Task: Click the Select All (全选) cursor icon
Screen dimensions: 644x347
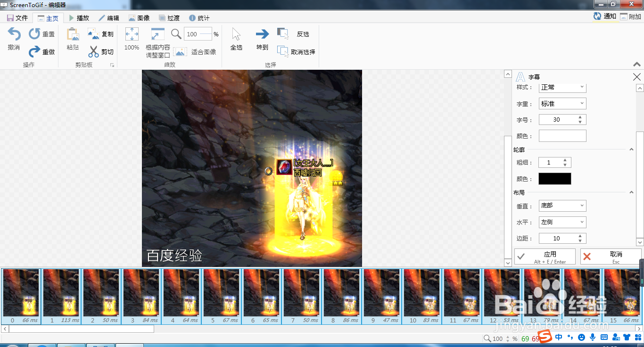Action: click(x=236, y=34)
